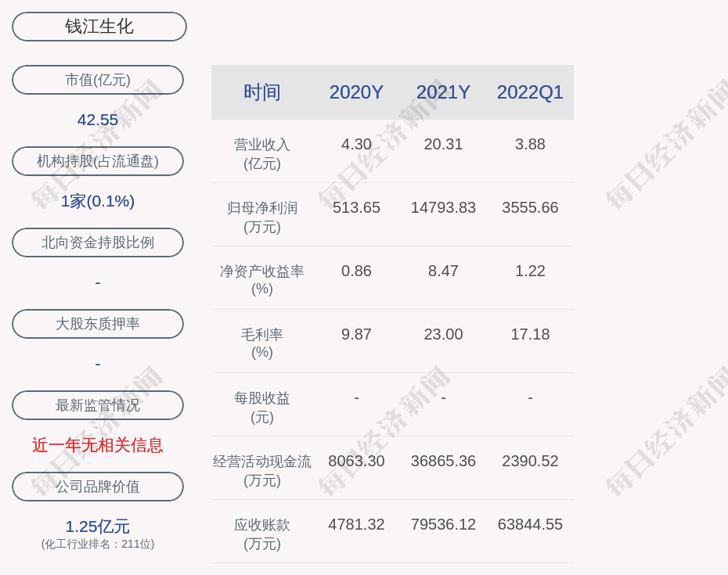The width and height of the screenshot is (728, 575).
Task: Click ROE value 1.22
Action: [530, 271]
